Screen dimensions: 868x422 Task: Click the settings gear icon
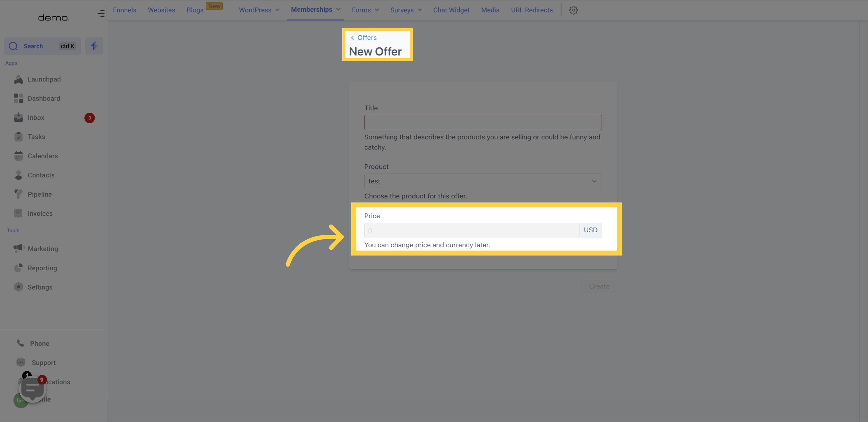click(x=573, y=10)
